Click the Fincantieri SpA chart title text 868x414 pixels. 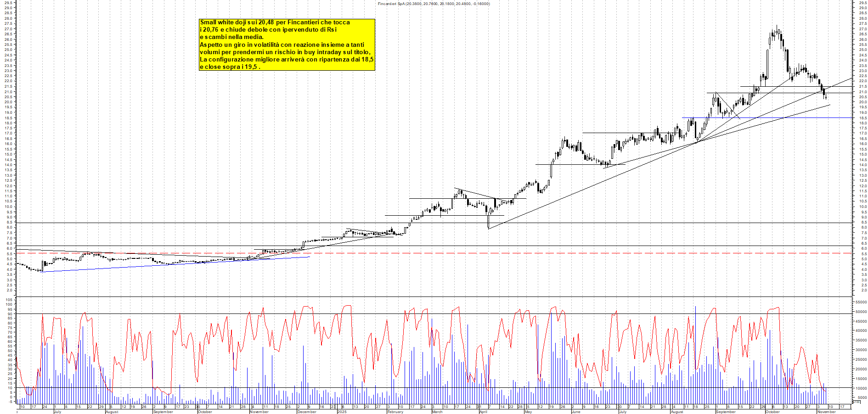(434, 3)
